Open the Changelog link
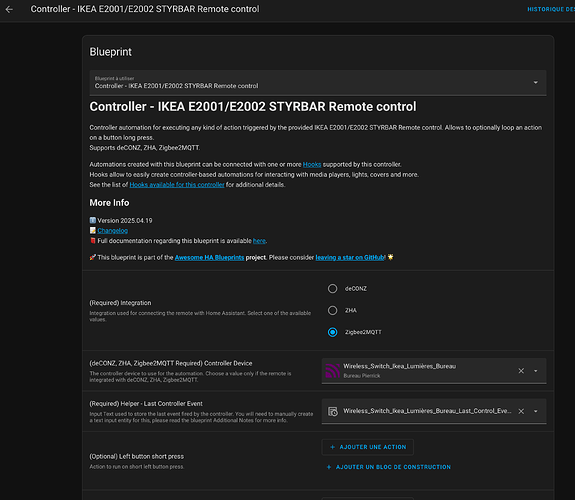Screen dimensions: 575x500 (x=113, y=230)
